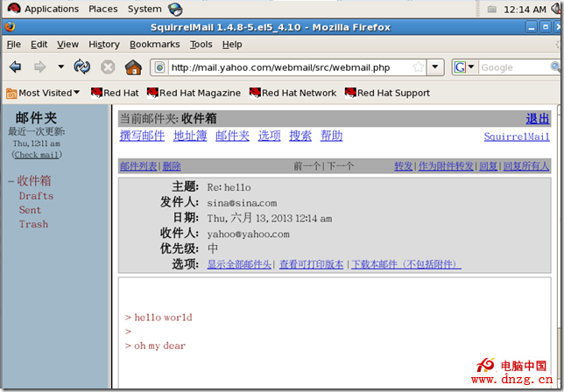Open the Tools menu
The width and height of the screenshot is (564, 392).
(x=201, y=45)
